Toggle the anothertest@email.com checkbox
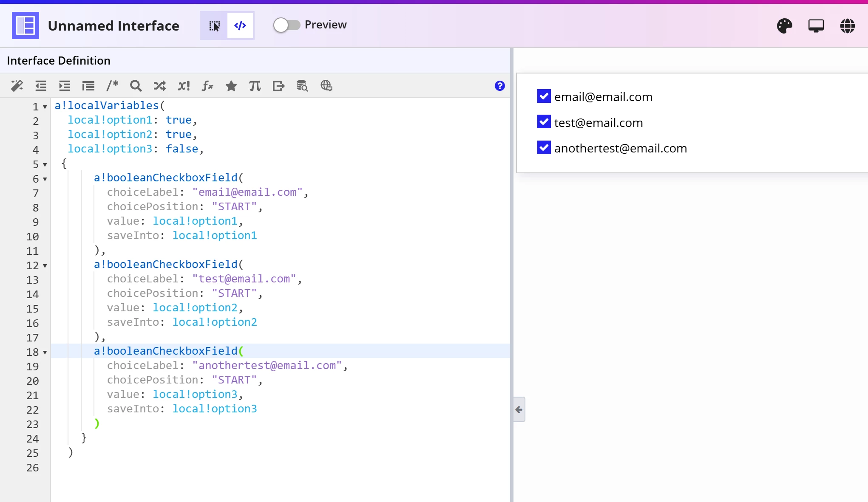Image resolution: width=868 pixels, height=502 pixels. point(544,147)
